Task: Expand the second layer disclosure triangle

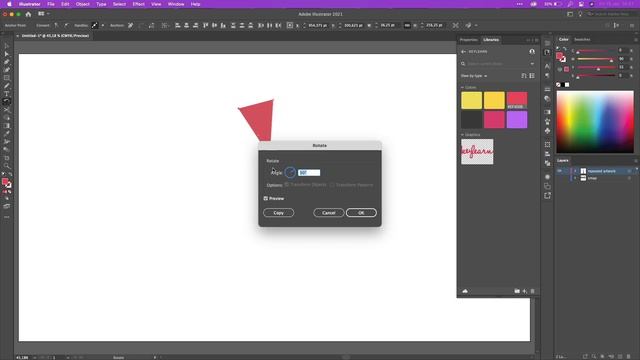Action: [575, 178]
